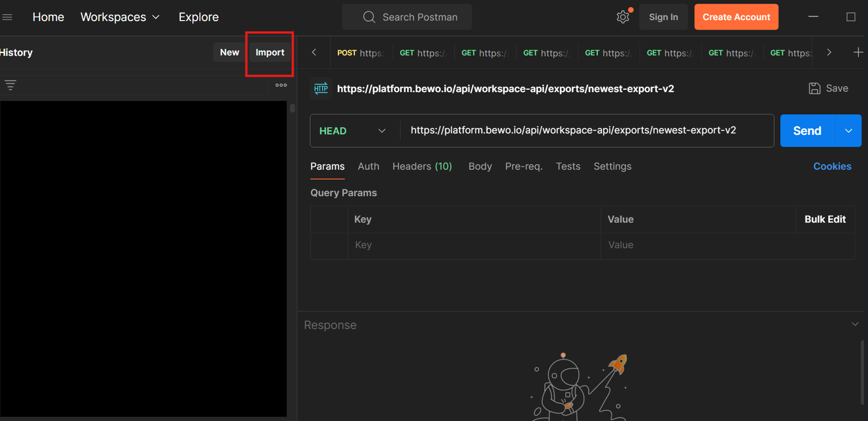This screenshot has height=421, width=868.
Task: Minimize the Postman window
Action: 813,17
